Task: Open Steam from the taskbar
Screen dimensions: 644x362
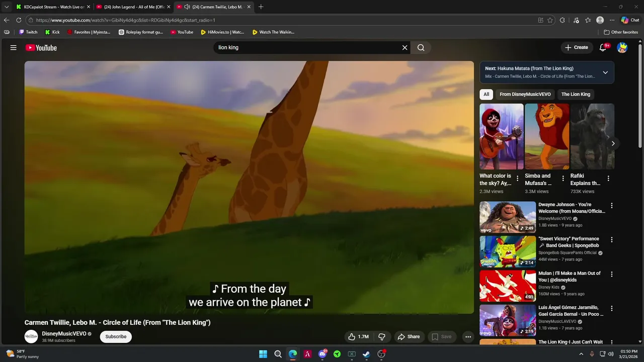Action: [x=367, y=354]
